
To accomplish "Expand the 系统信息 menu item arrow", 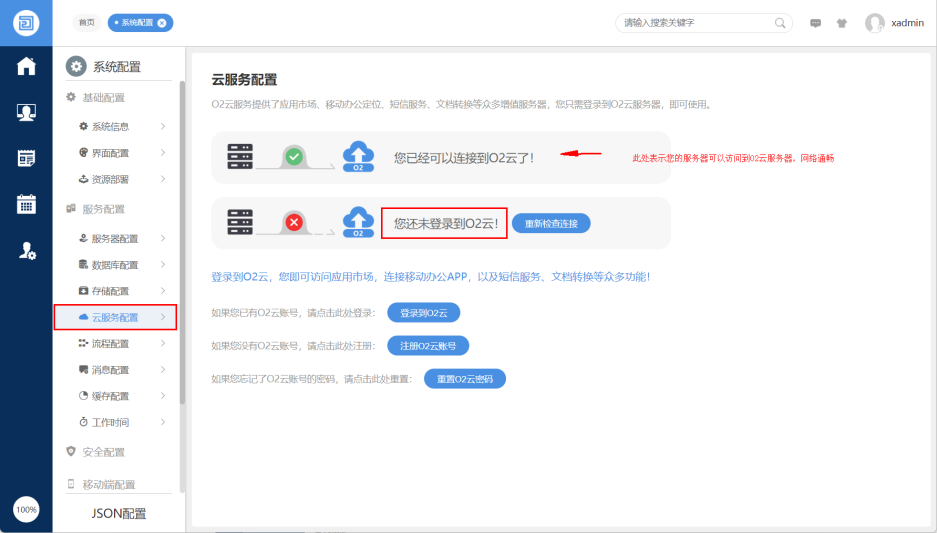I will coord(163,127).
